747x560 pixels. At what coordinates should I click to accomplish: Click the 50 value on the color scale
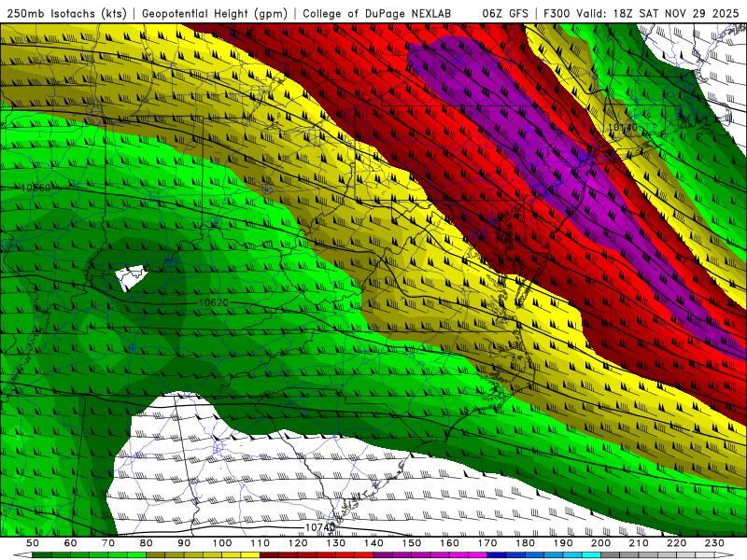(x=33, y=543)
